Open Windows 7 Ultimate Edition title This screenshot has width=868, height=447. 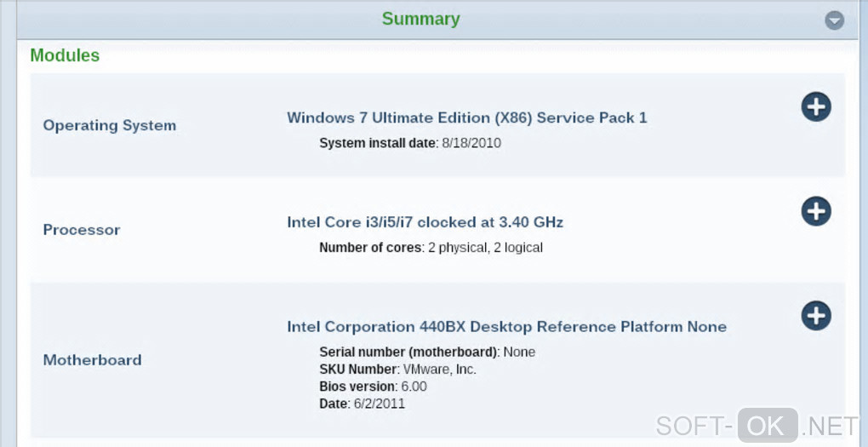pos(466,117)
